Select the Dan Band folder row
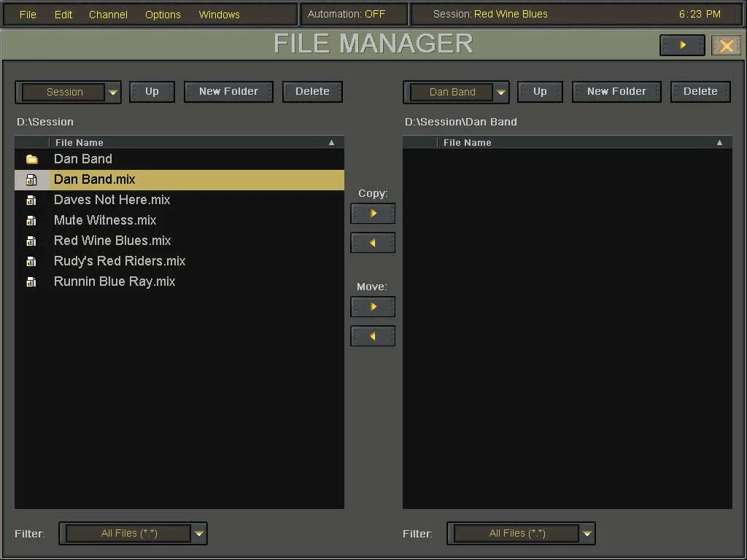The width and height of the screenshot is (747, 560). pos(179,159)
